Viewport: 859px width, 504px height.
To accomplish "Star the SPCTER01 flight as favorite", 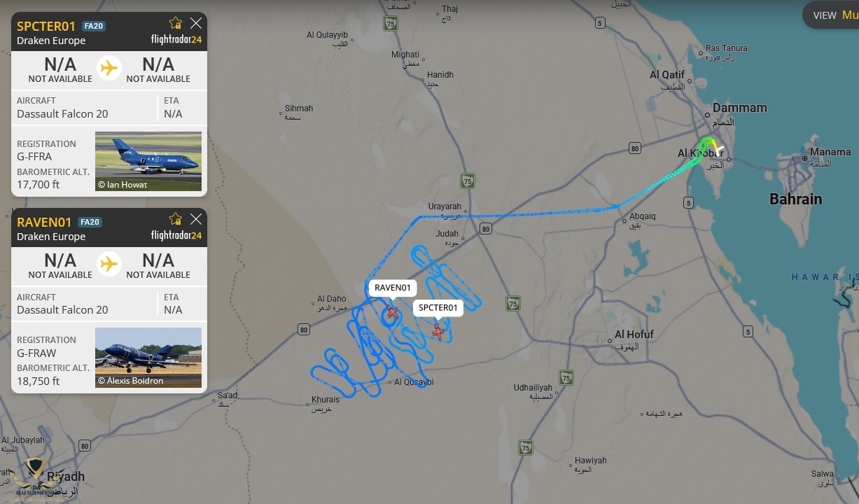I will tap(176, 23).
